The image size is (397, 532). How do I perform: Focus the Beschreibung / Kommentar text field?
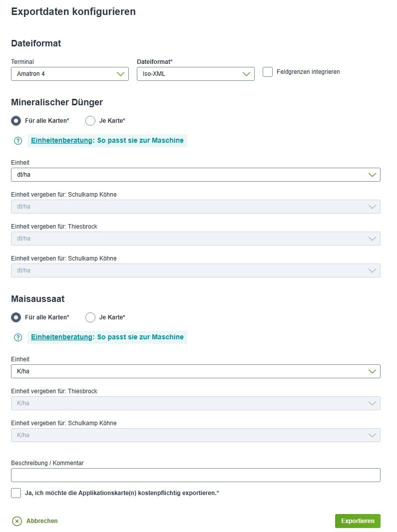coord(196,475)
